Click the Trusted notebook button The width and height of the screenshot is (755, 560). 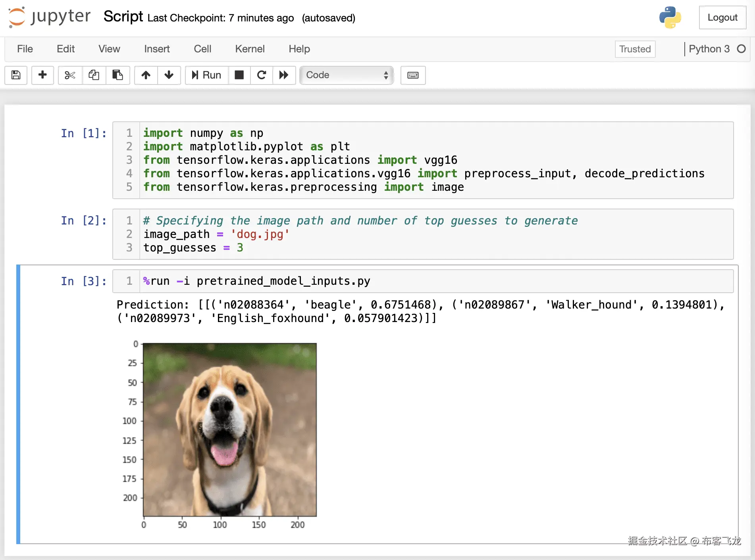[x=635, y=49]
